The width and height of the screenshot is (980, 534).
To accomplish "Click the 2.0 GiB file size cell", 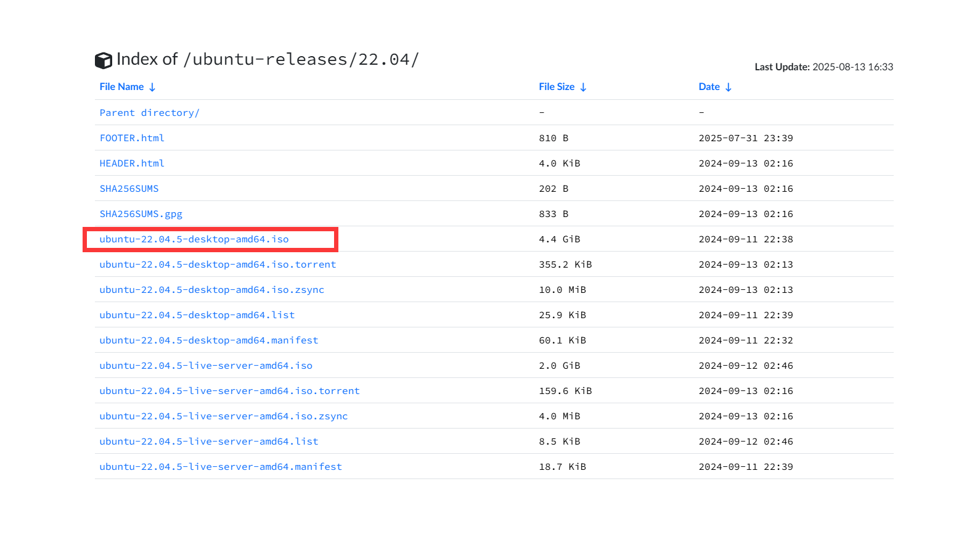I will click(x=560, y=366).
